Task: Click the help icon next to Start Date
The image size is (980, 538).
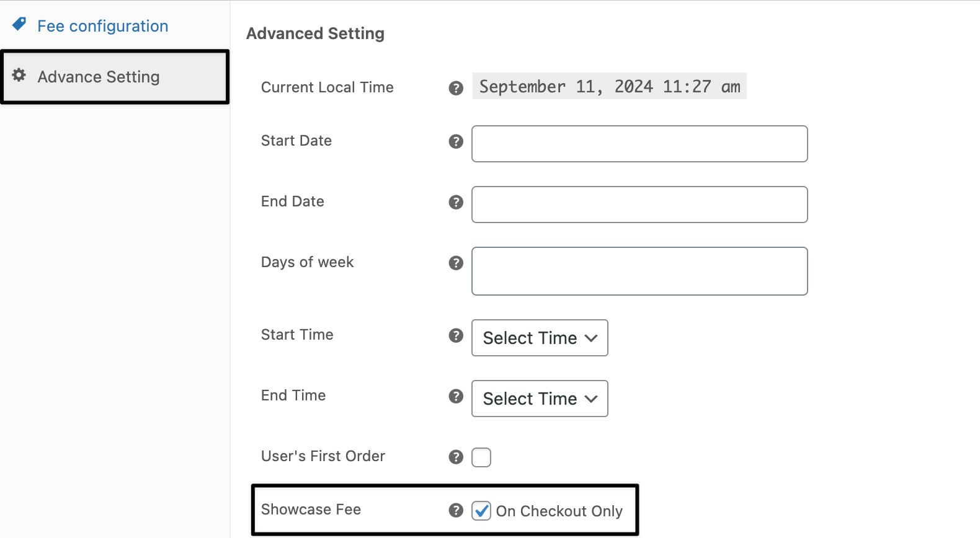Action: (455, 141)
